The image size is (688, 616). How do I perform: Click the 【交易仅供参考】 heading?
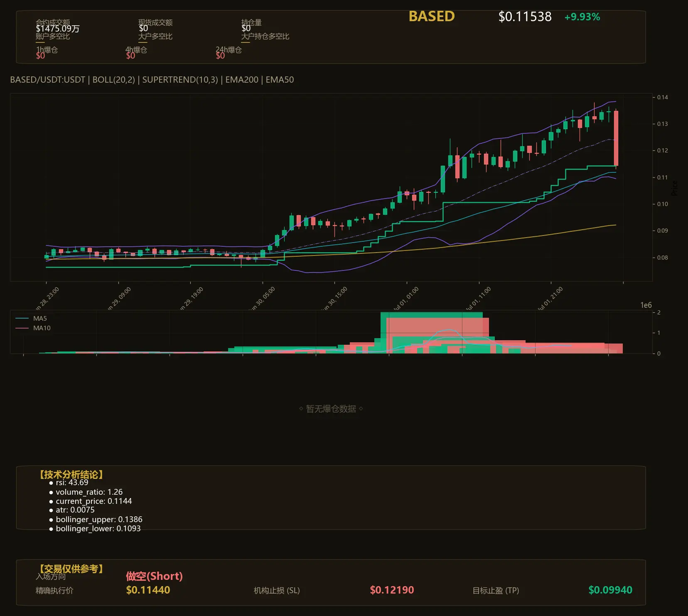[x=71, y=569]
